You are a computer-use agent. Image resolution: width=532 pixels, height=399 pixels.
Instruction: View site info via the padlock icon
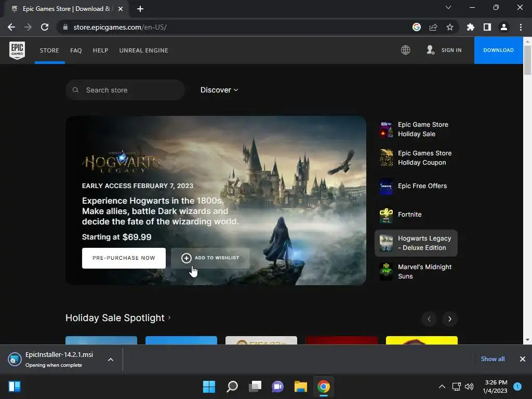(65, 27)
